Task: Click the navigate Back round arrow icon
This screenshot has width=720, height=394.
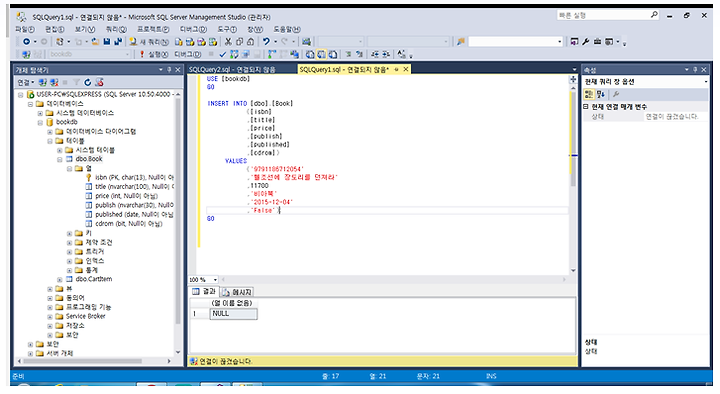Action: [26, 42]
